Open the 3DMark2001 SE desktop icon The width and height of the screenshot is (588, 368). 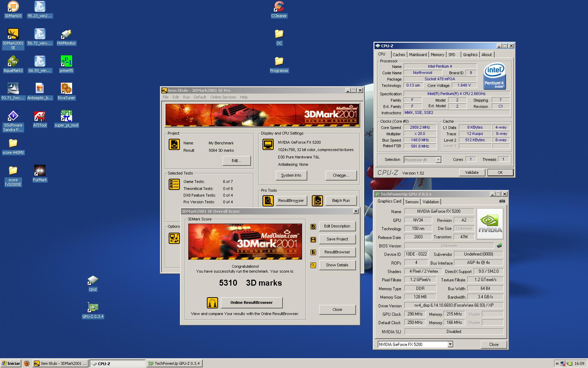click(x=13, y=39)
